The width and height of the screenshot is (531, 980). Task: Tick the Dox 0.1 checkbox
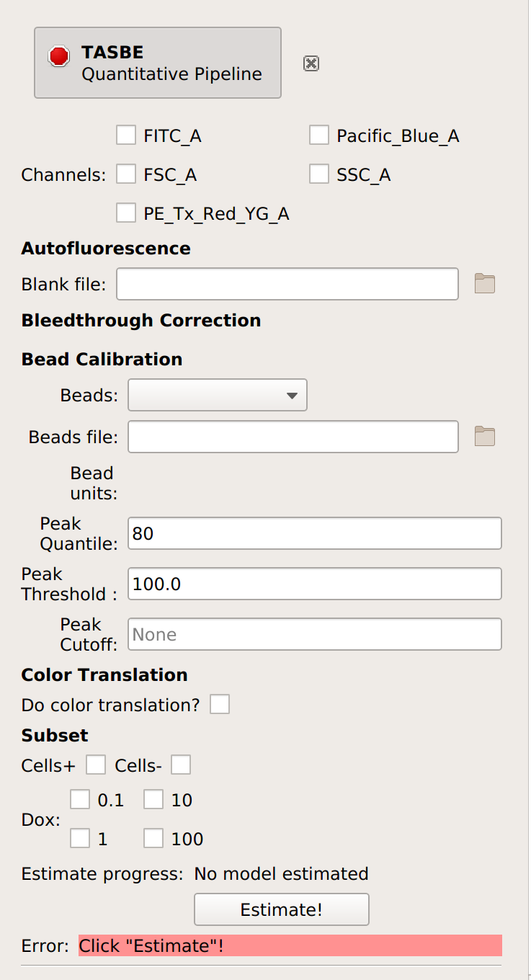(80, 799)
